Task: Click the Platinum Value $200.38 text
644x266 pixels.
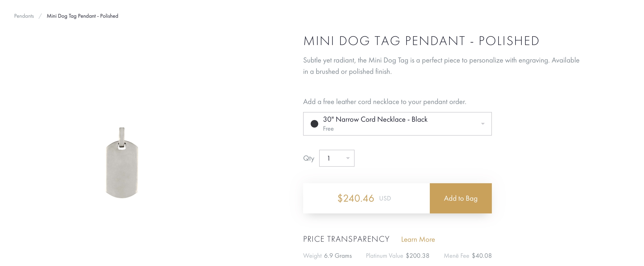Action: pos(397,255)
